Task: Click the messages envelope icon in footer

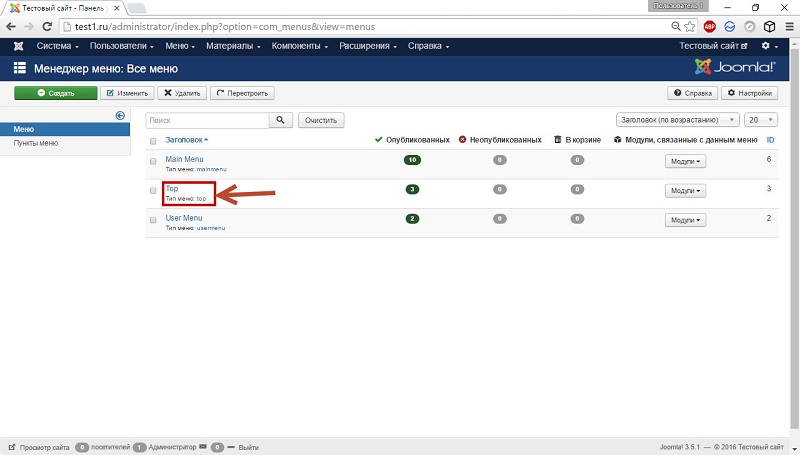Action: 203,447
